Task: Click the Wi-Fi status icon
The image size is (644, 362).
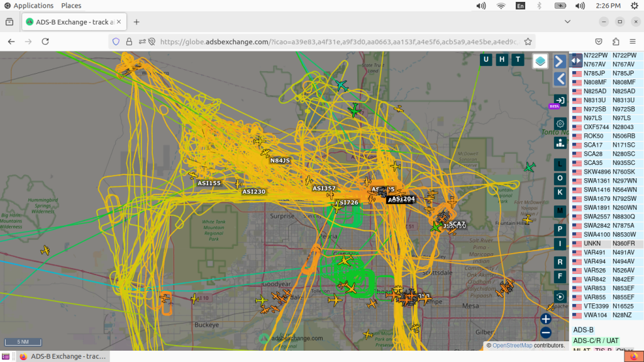Action: [501, 5]
